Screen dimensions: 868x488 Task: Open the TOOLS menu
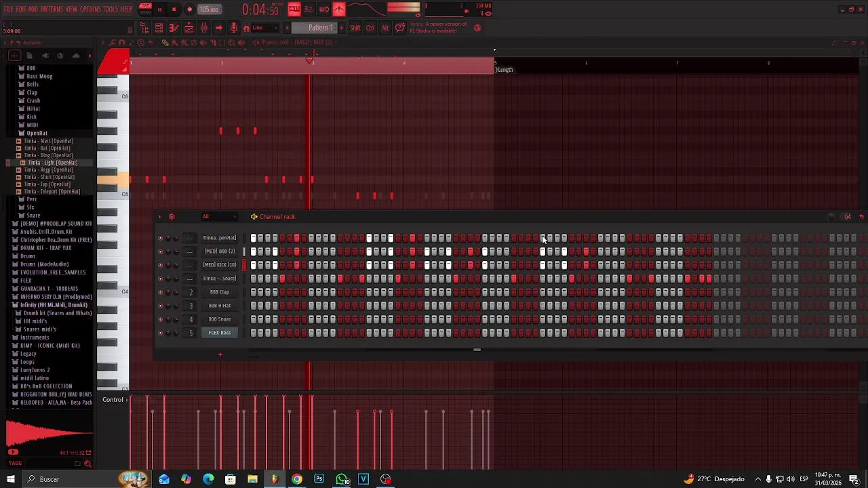(111, 9)
